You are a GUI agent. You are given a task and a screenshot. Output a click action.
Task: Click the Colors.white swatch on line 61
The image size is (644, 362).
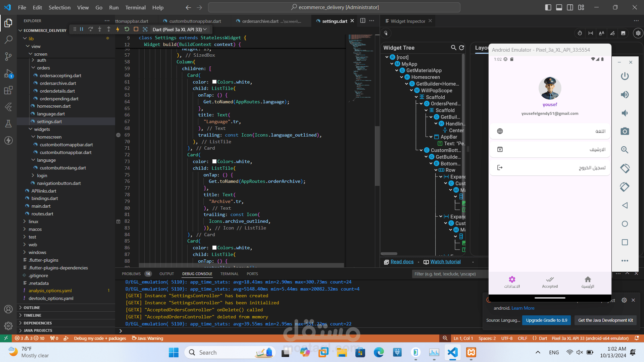pos(214,82)
